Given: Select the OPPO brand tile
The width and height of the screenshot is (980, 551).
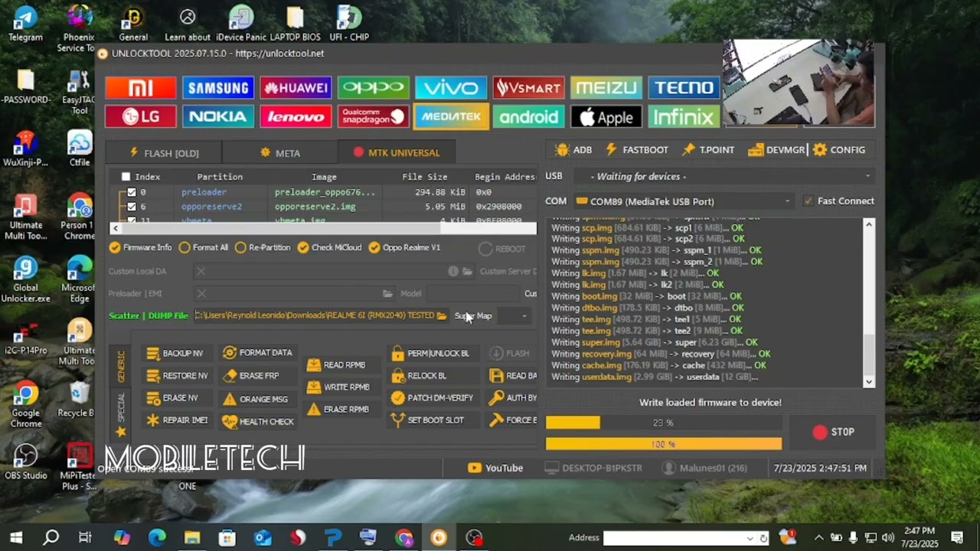Looking at the screenshot, I should pyautogui.click(x=374, y=88).
